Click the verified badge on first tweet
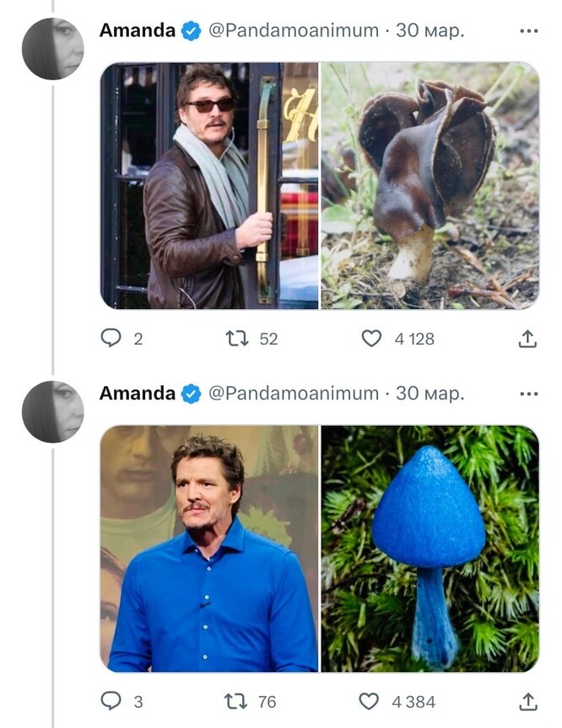This screenshot has width=562, height=728. tap(192, 31)
